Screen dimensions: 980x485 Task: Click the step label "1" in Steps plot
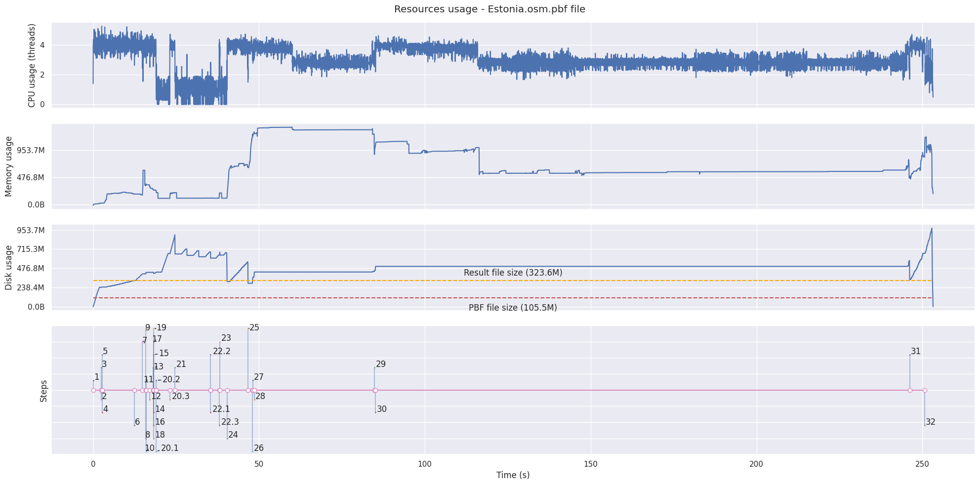click(x=97, y=377)
